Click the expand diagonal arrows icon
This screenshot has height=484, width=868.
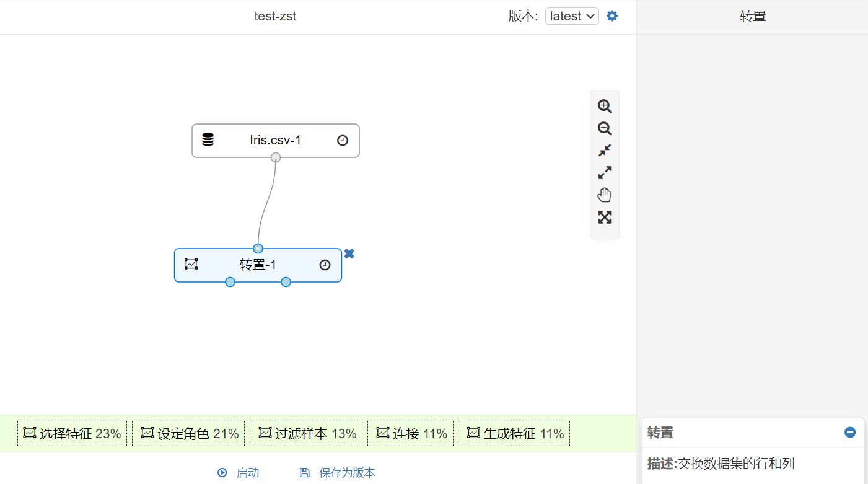[x=605, y=173]
